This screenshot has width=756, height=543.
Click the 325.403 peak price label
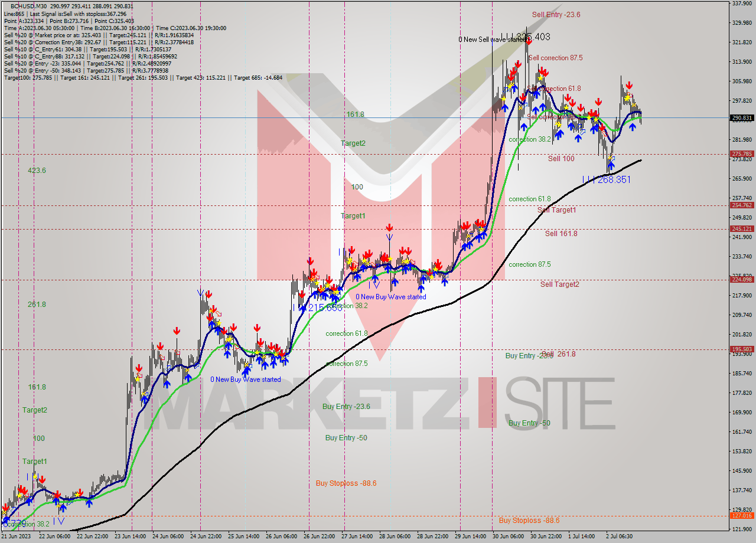[533, 37]
